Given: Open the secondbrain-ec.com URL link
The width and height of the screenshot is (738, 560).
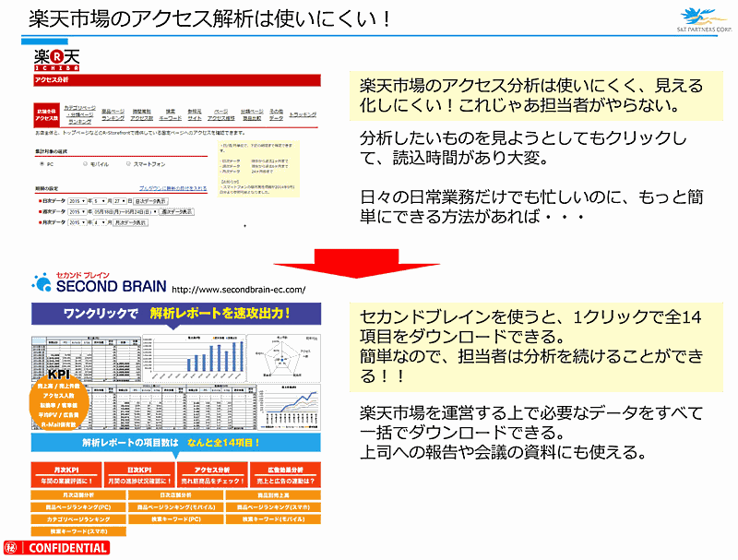Looking at the screenshot, I should [239, 290].
